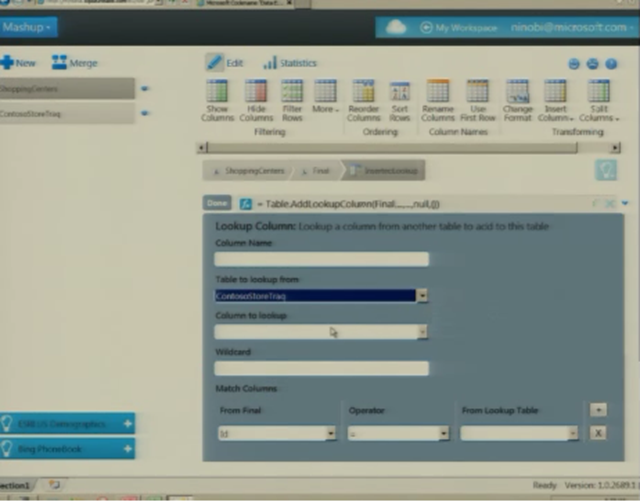Select the Section1 tab at bottom

(x=16, y=486)
